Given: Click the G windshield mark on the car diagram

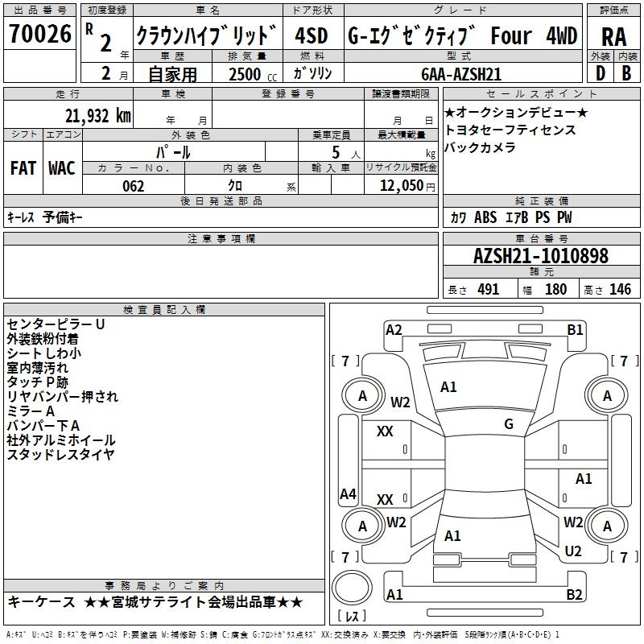Looking at the screenshot, I should pyautogui.click(x=509, y=424).
